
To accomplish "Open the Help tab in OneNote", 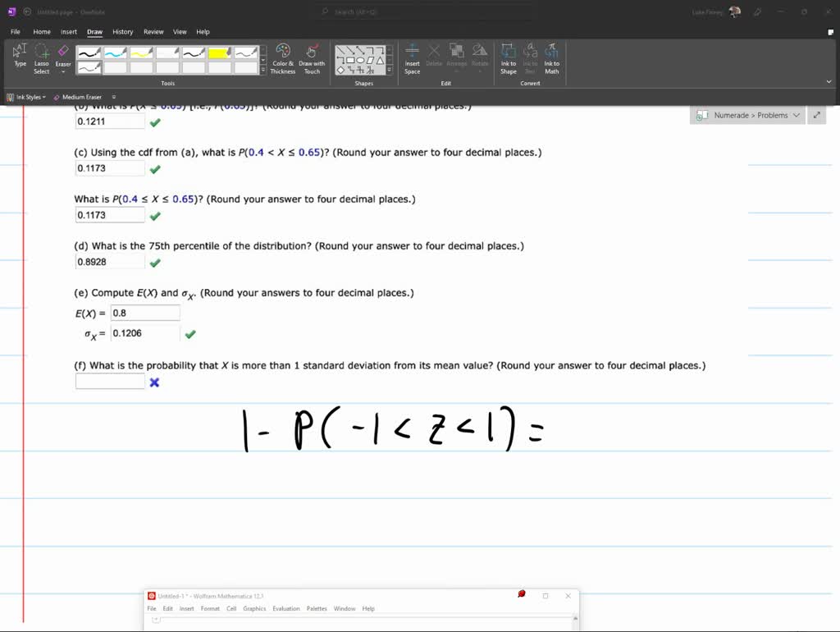I will click(x=203, y=32).
